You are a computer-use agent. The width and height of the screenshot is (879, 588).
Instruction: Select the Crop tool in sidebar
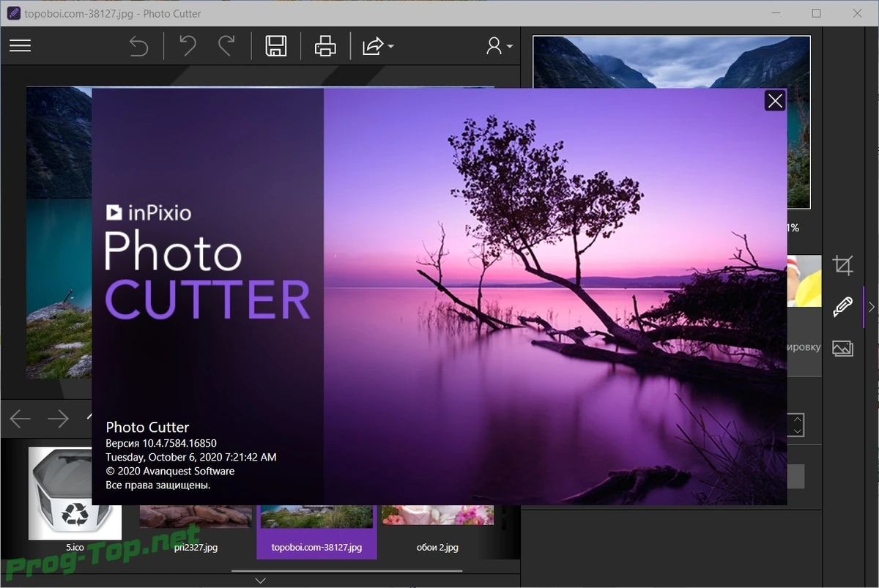click(x=843, y=265)
